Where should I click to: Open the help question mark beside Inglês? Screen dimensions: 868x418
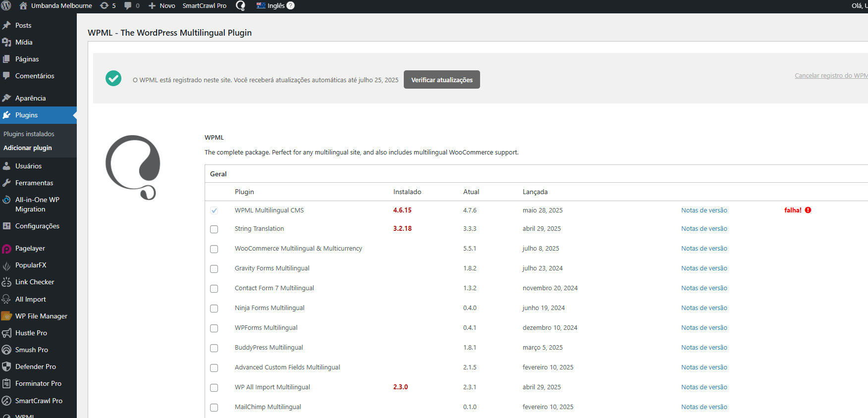tap(291, 5)
